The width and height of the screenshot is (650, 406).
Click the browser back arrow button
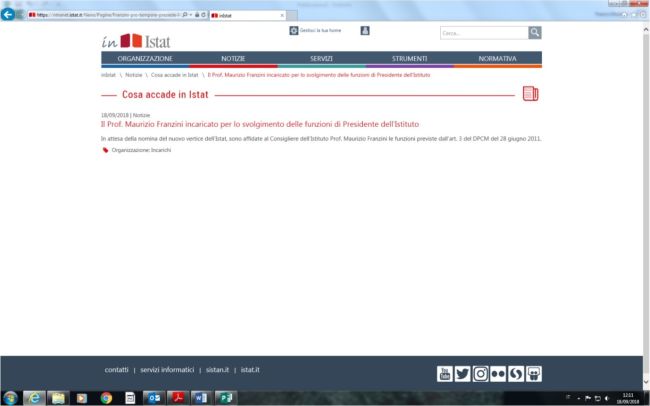tap(9, 15)
